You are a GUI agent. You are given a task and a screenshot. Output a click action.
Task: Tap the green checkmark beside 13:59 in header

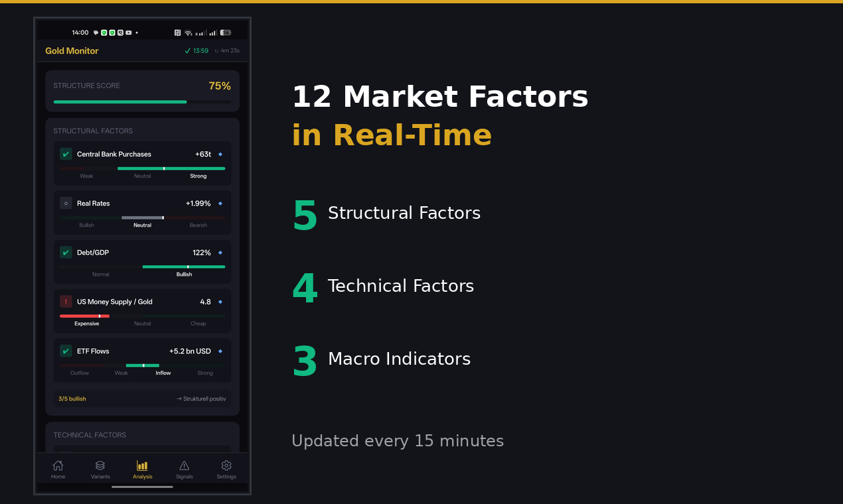click(187, 50)
